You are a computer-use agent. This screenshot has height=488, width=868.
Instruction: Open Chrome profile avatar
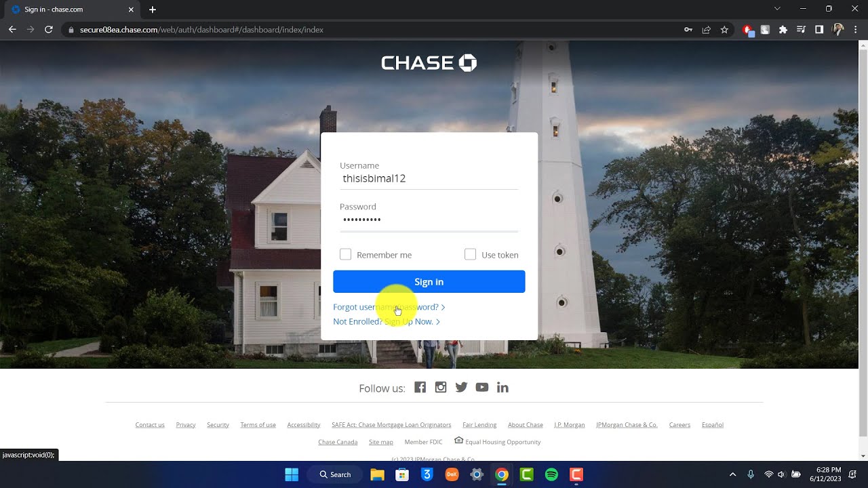[x=838, y=30]
